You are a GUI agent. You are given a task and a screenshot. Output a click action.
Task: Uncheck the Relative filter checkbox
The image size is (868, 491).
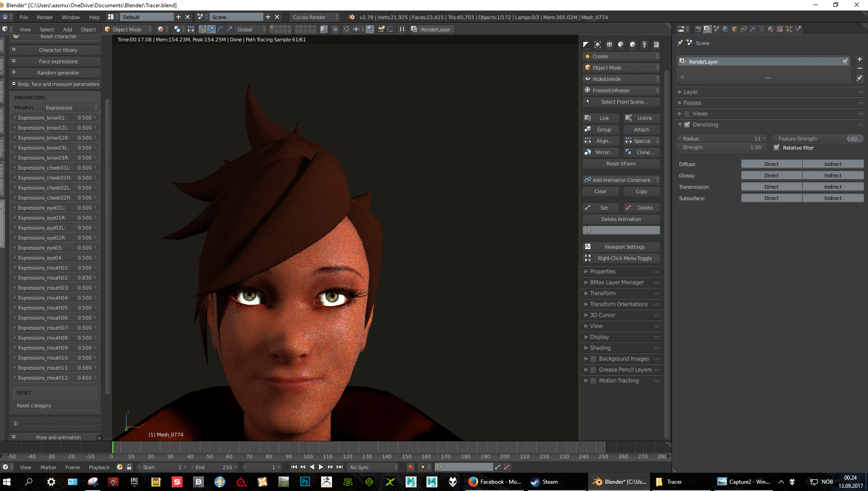777,147
